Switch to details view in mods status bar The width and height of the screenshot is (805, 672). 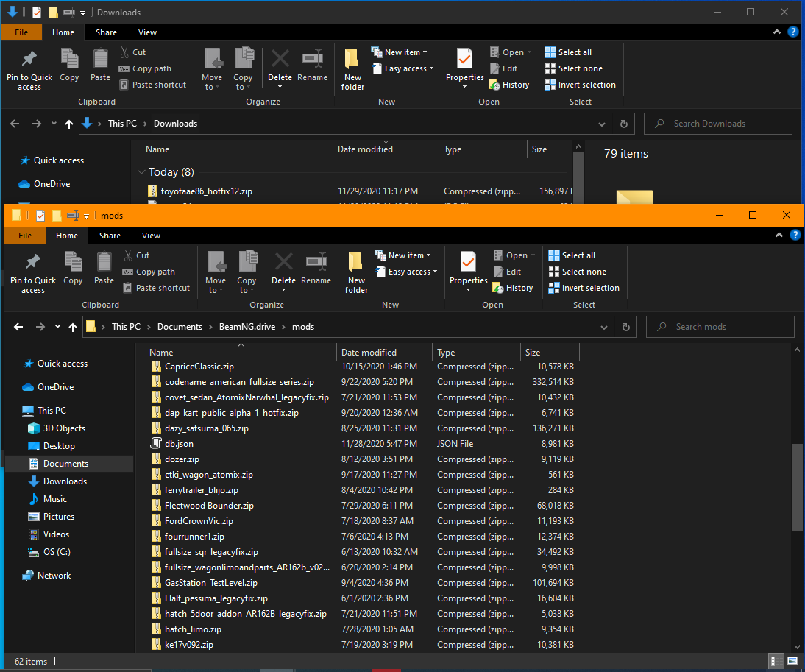click(x=776, y=661)
